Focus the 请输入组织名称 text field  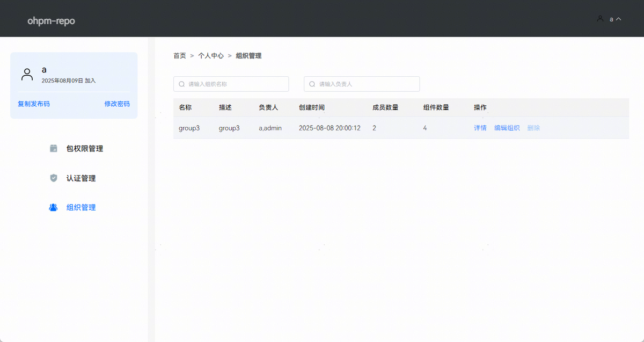236,84
